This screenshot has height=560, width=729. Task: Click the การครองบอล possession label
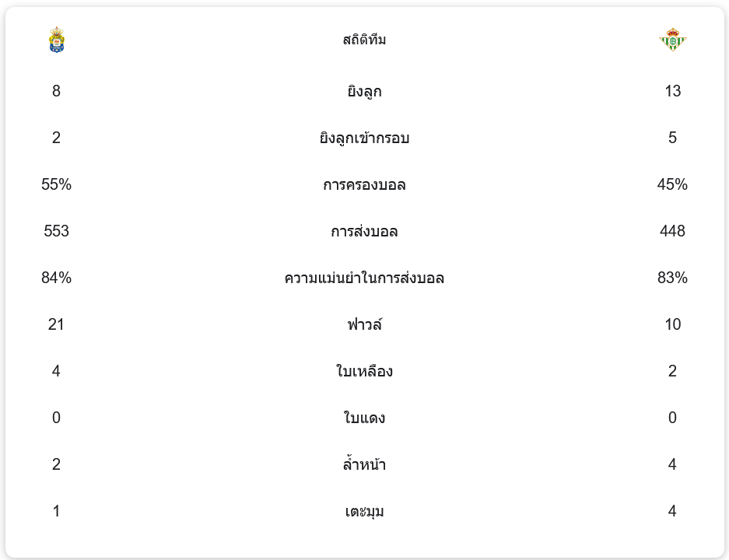click(x=364, y=185)
